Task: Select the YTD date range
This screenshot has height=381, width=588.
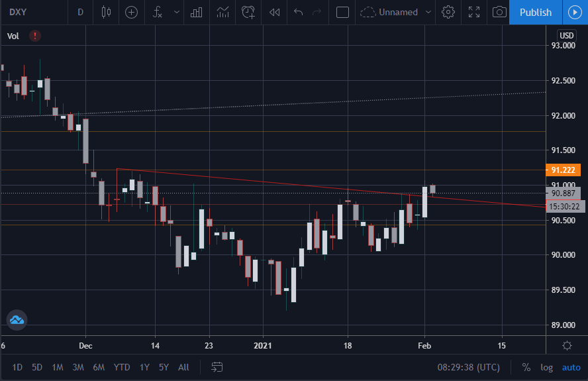Action: (x=122, y=367)
